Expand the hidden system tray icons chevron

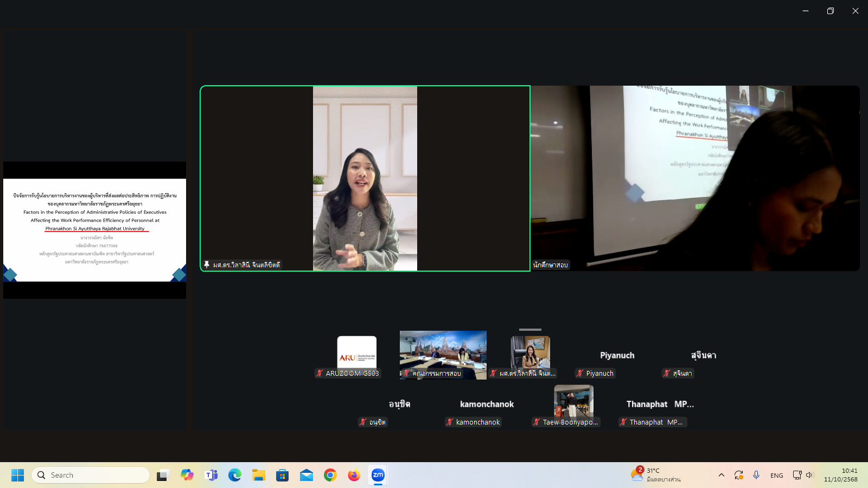click(722, 475)
